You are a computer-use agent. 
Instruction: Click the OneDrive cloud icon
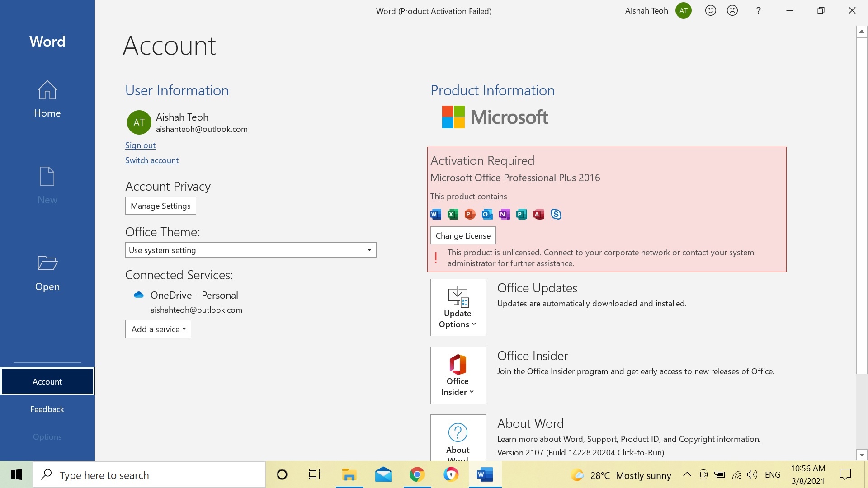[x=139, y=295]
